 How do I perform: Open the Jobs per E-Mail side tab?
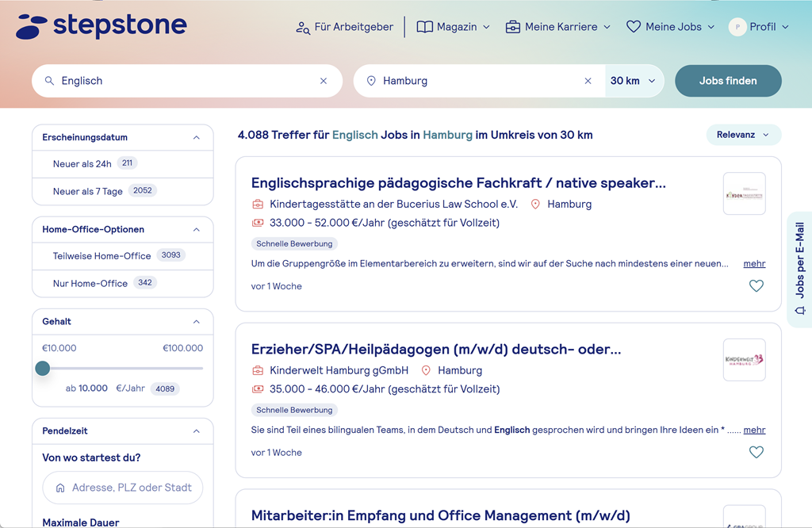799,268
